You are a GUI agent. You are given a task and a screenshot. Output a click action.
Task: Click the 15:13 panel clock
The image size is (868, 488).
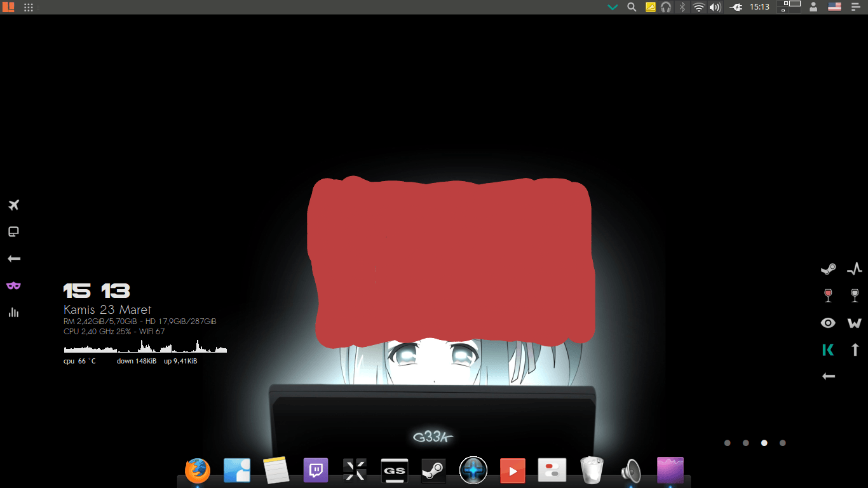pos(759,7)
